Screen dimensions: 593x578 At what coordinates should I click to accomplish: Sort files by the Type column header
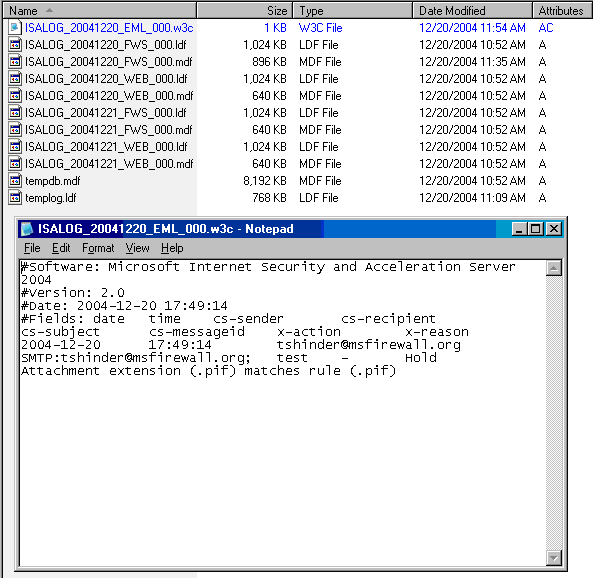(x=352, y=11)
